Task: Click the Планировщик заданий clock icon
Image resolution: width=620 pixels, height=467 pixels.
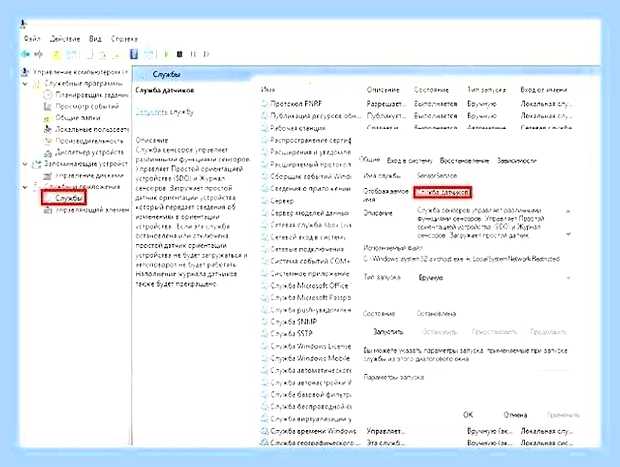Action: pos(47,95)
